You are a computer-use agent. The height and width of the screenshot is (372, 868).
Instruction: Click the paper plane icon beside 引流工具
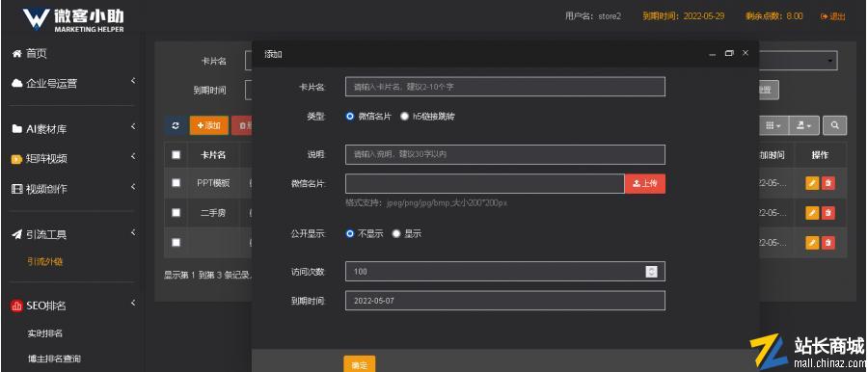click(17, 235)
